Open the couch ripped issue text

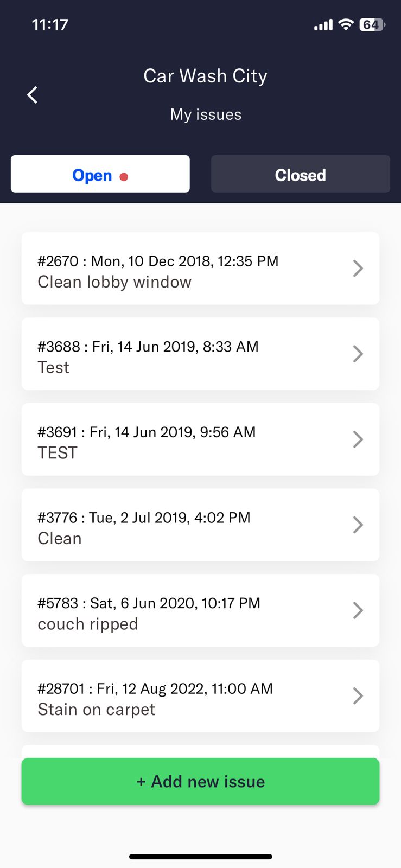click(88, 624)
